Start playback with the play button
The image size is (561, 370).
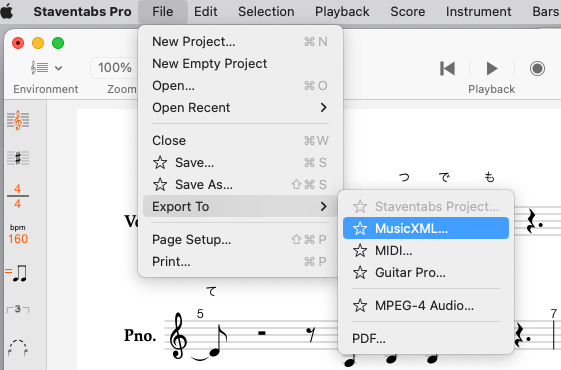(x=492, y=68)
